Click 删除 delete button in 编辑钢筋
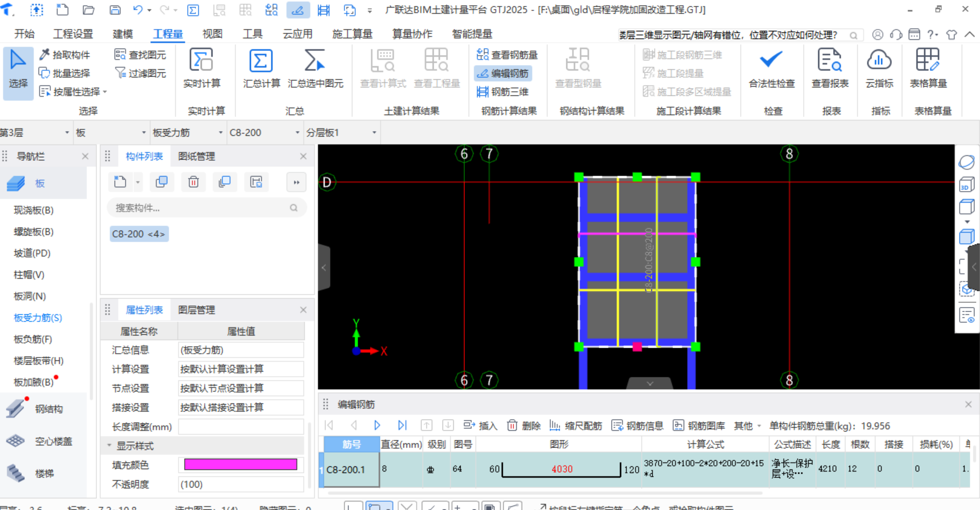 click(x=524, y=426)
